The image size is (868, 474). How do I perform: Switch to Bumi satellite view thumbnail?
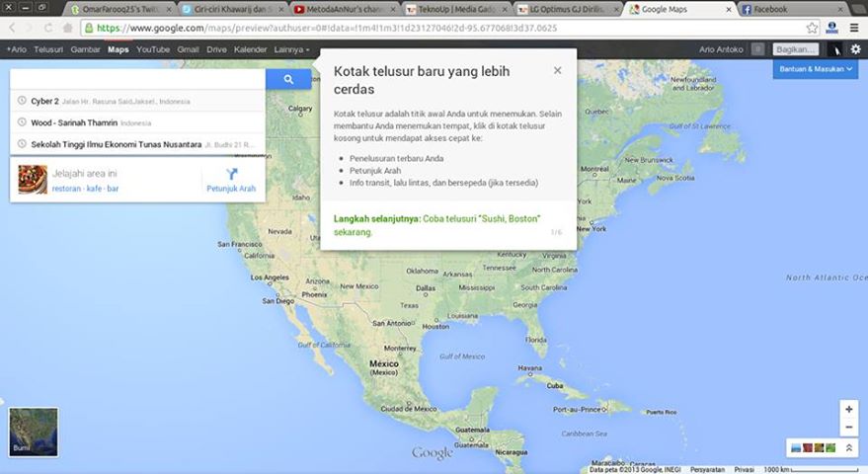pos(34,432)
